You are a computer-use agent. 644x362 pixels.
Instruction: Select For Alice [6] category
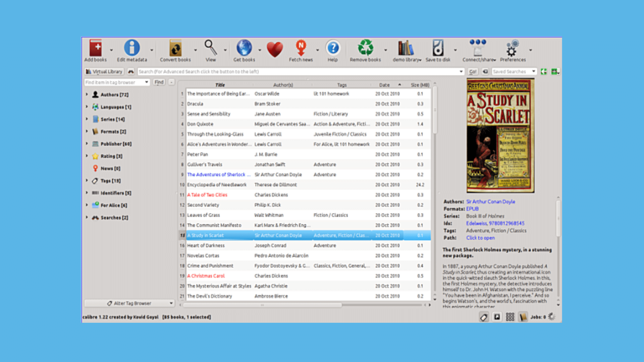114,205
